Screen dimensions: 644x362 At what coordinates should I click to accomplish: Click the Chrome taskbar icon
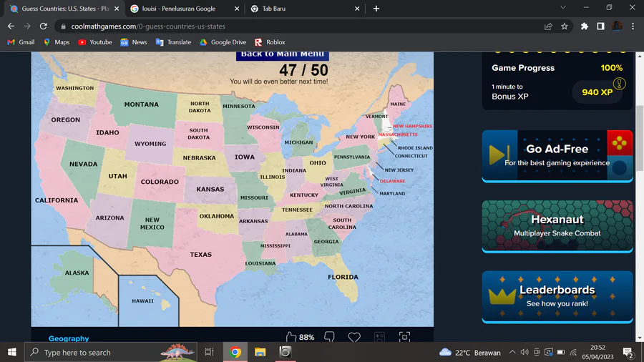(x=235, y=352)
